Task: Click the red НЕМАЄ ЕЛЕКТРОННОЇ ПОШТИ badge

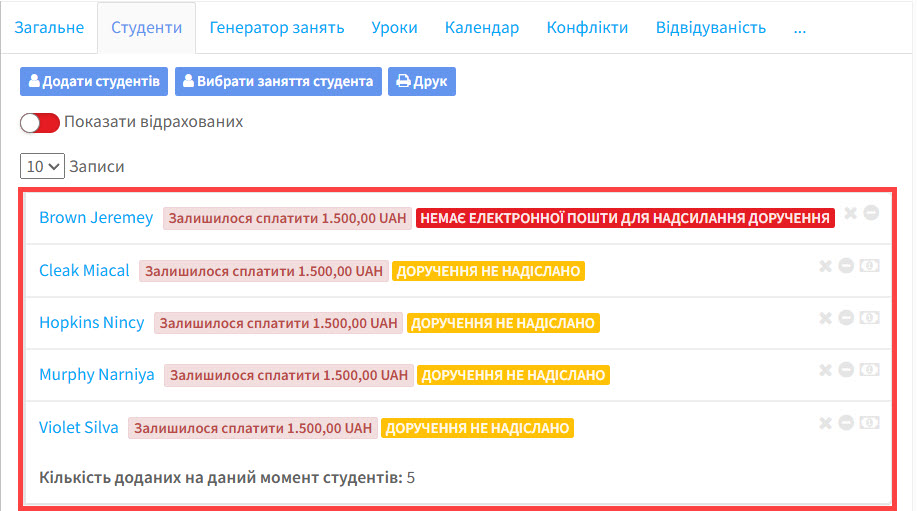Action: (625, 218)
